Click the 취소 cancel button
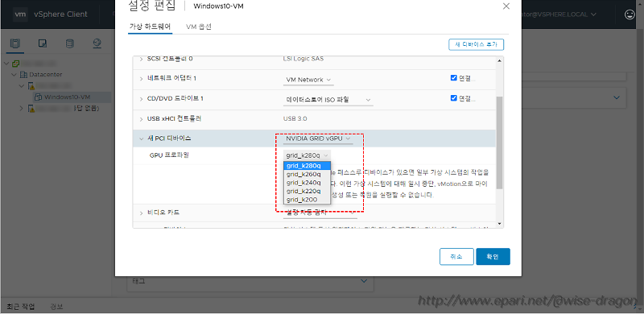The image size is (644, 314). (x=456, y=257)
